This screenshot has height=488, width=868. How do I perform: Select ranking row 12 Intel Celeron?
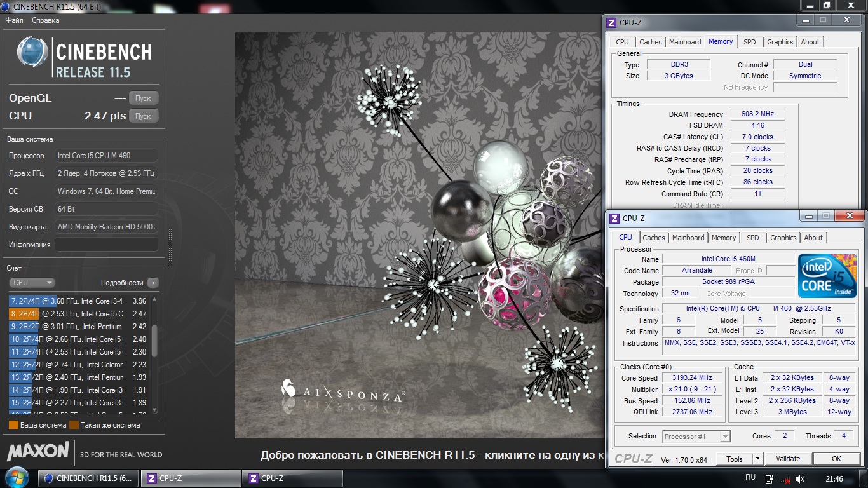[79, 365]
